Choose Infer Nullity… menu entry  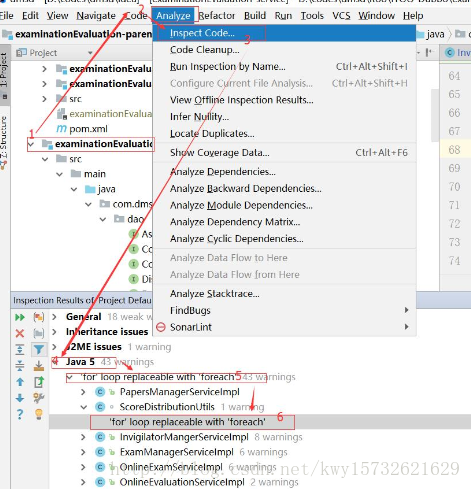(x=284, y=117)
